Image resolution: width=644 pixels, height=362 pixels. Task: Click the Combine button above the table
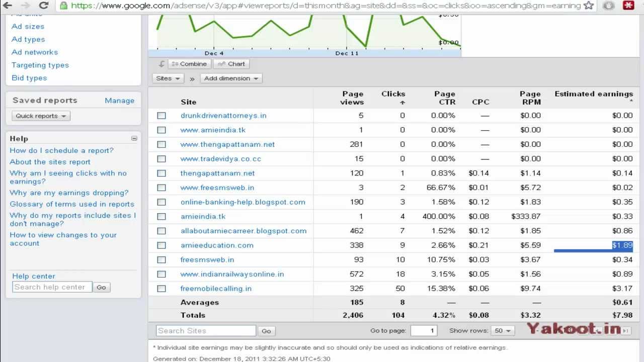point(189,64)
